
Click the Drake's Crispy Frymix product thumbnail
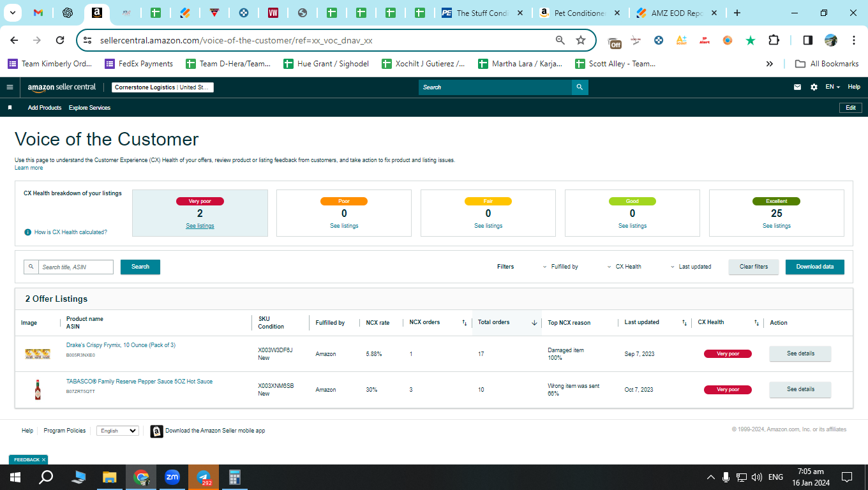point(38,353)
